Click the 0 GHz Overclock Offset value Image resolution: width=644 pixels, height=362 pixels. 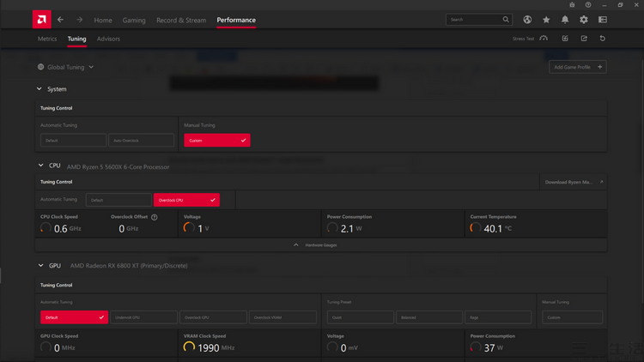click(129, 229)
